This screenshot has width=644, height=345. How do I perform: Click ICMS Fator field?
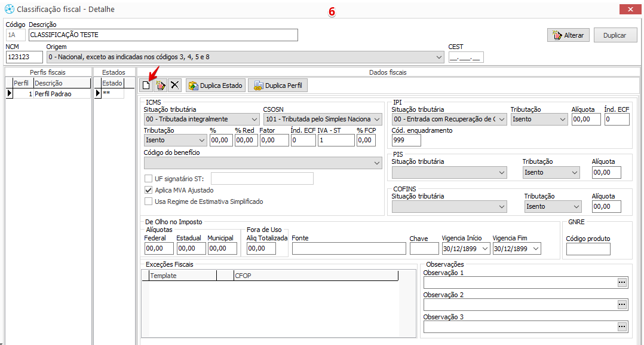pyautogui.click(x=274, y=141)
